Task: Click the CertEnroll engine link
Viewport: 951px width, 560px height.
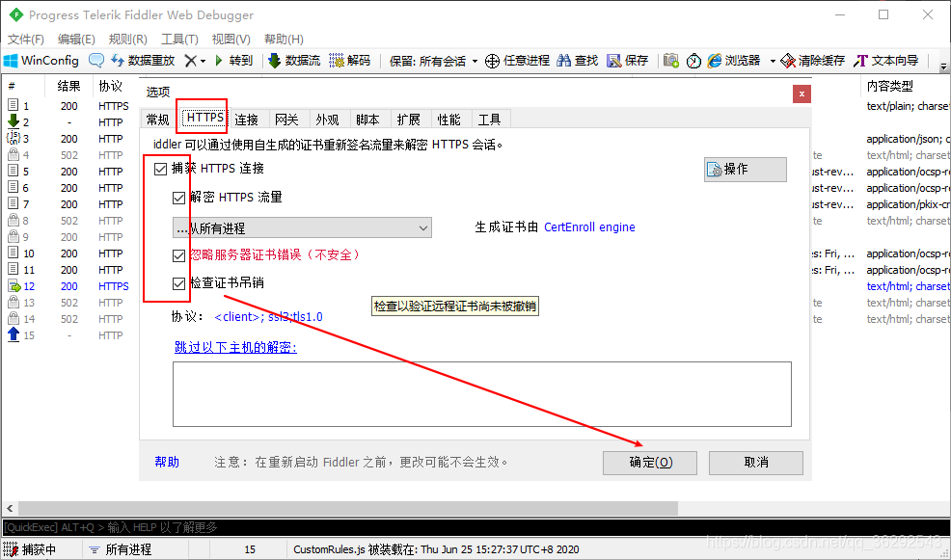Action: click(x=589, y=227)
